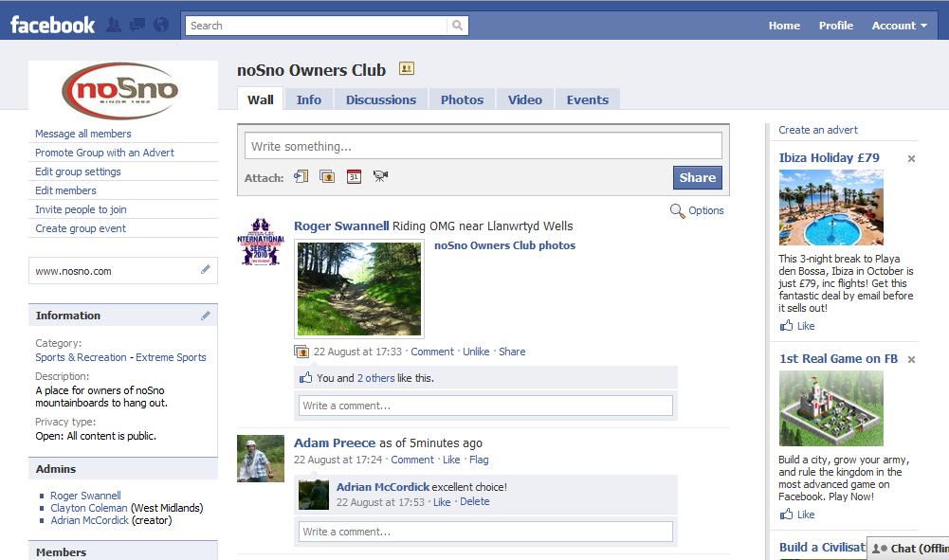Open noSno Owners Club photos link
Viewport: 949px width, 560px height.
tap(504, 245)
